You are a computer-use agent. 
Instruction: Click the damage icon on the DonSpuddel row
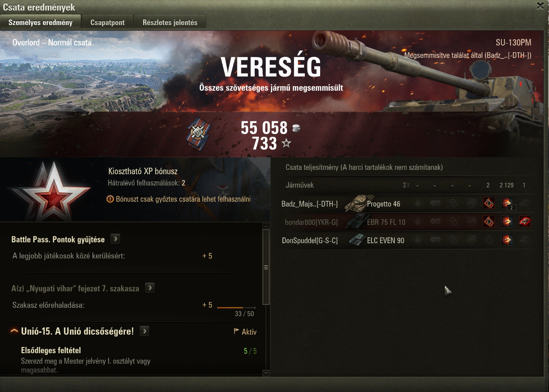pyautogui.click(x=507, y=240)
